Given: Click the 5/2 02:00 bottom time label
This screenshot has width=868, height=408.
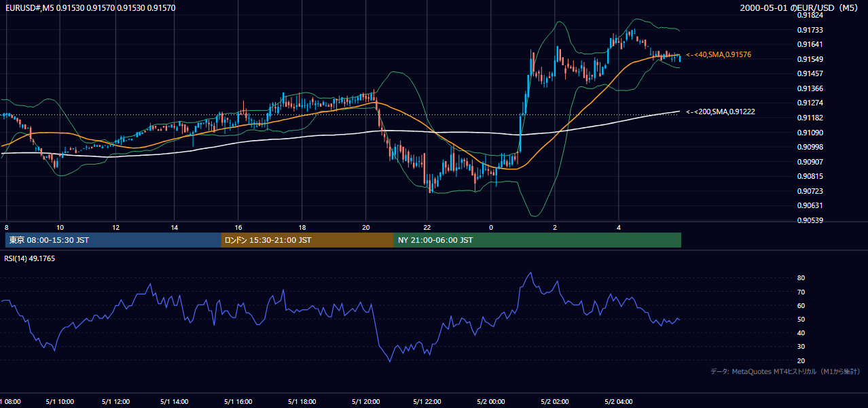Looking at the screenshot, I should click(x=554, y=401).
